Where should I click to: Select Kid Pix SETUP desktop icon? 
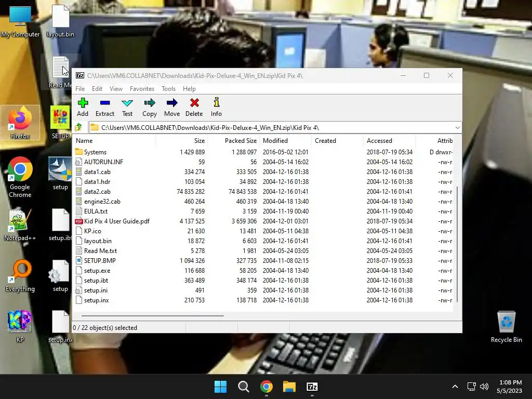[60, 122]
